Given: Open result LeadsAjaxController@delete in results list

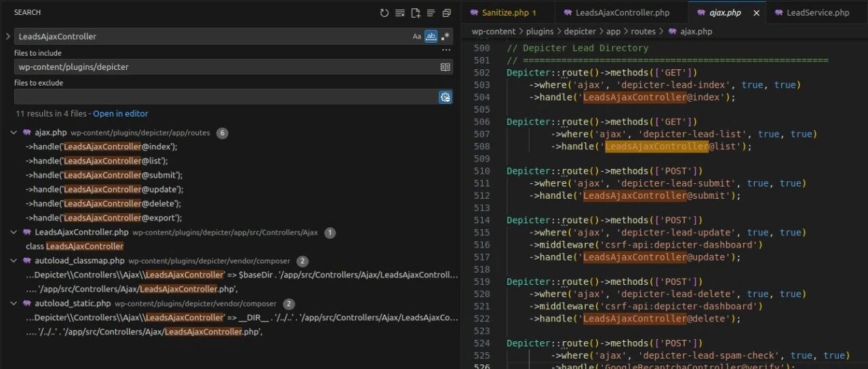Looking at the screenshot, I should pos(103,204).
